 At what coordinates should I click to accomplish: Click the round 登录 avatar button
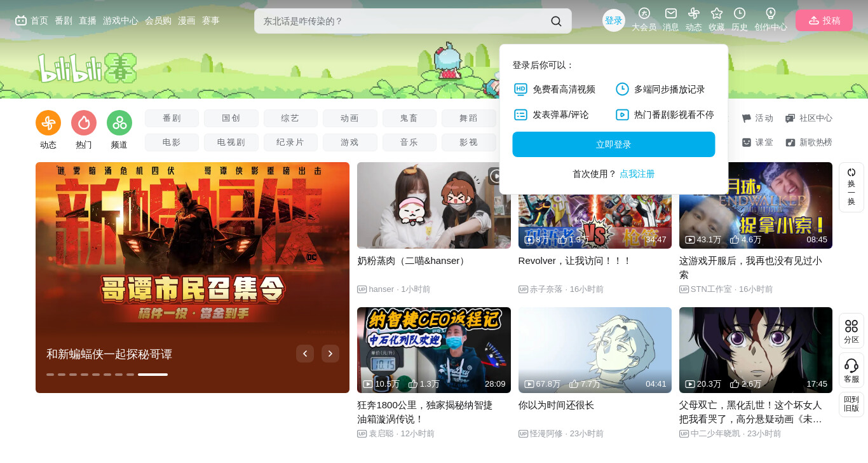(x=614, y=20)
